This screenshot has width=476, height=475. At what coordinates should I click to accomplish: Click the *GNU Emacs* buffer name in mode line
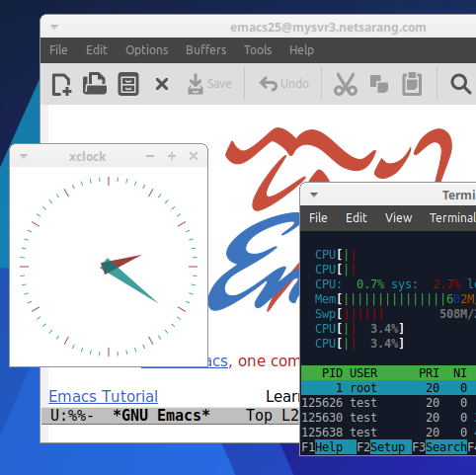(161, 416)
